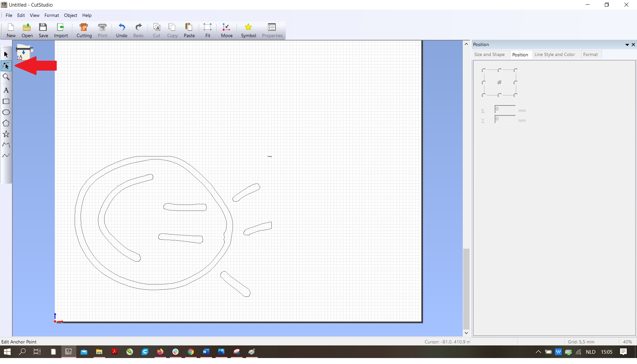
Task: Fit the view with the Fit icon
Action: [x=208, y=30]
